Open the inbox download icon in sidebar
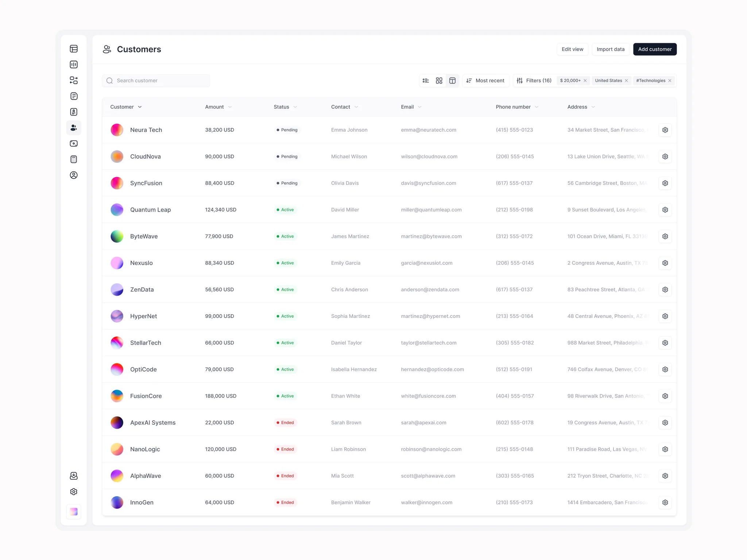 (x=74, y=476)
